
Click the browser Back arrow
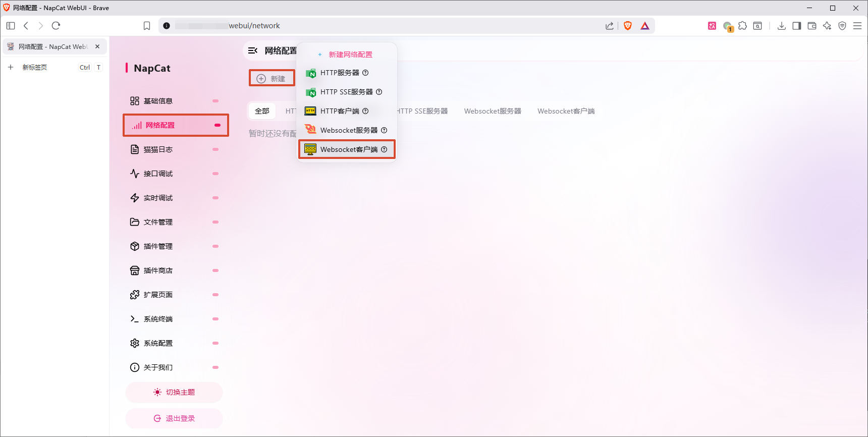coord(26,26)
